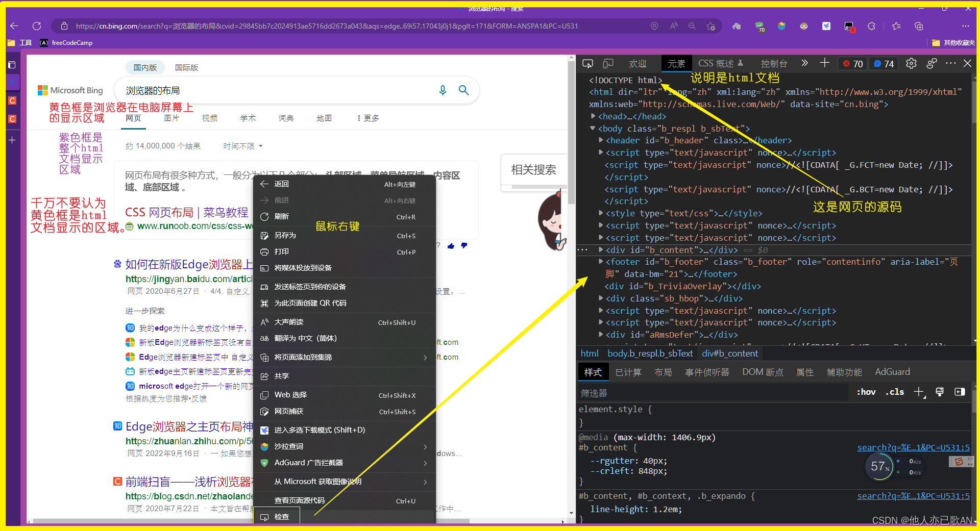Click the voice search microphone icon
This screenshot has width=980, height=531.
pyautogui.click(x=443, y=90)
